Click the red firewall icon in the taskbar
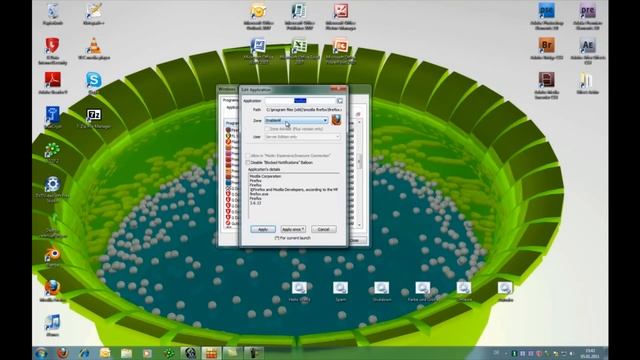Viewport: 640px width, 360px height. (x=211, y=353)
